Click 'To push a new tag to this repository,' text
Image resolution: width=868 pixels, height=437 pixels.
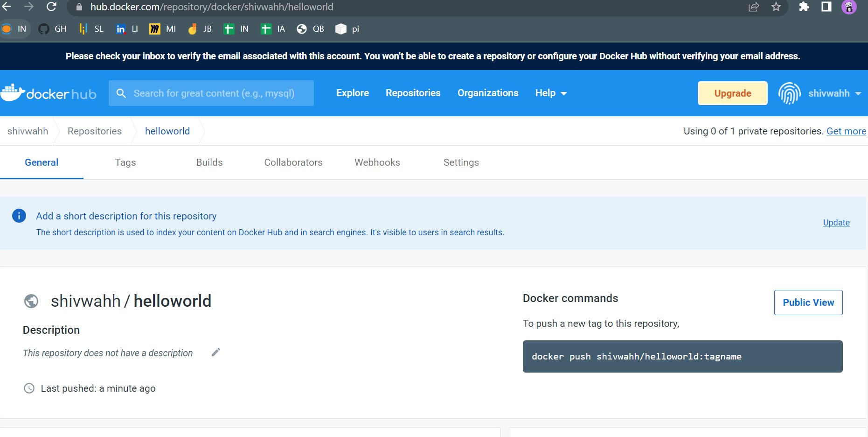(x=601, y=324)
